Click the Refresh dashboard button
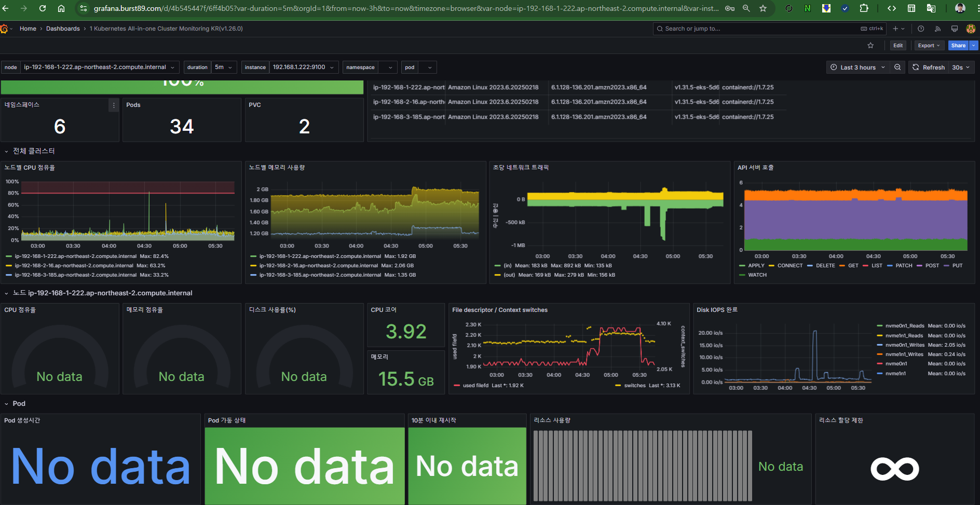Screen dimensions: 980x505 [x=929, y=67]
